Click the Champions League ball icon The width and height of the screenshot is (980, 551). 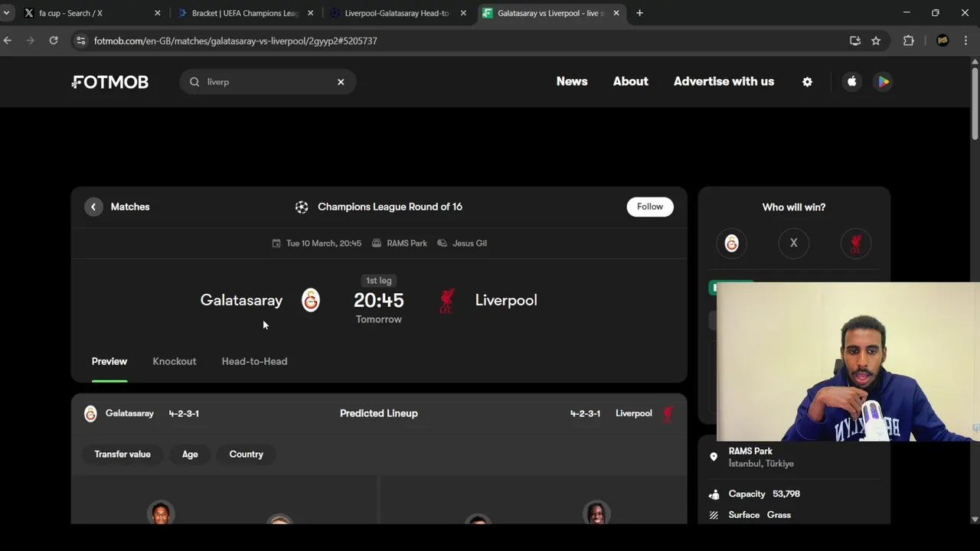tap(302, 207)
